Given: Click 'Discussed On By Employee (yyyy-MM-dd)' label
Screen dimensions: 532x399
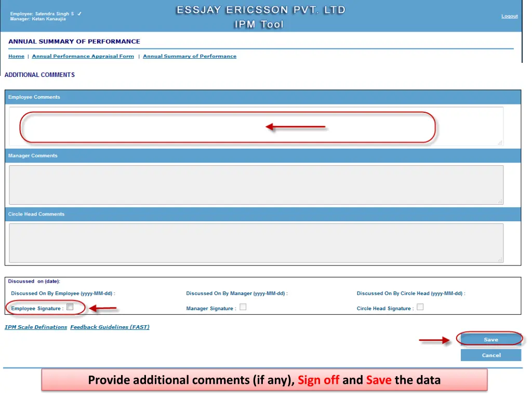Looking at the screenshot, I should point(63,294).
